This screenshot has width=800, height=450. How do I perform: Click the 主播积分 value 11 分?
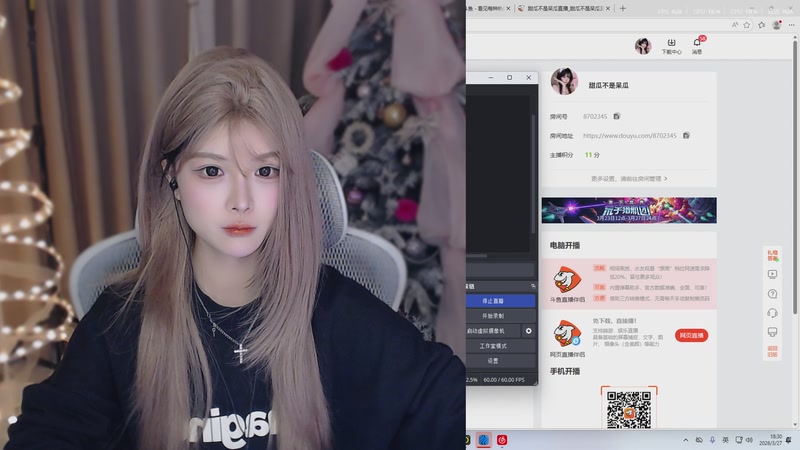point(592,155)
